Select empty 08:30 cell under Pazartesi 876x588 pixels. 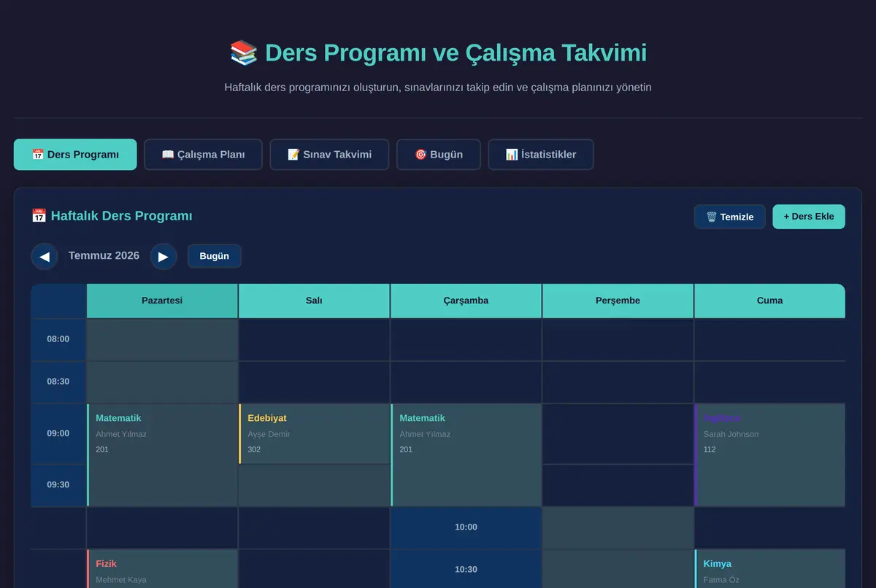click(x=162, y=382)
